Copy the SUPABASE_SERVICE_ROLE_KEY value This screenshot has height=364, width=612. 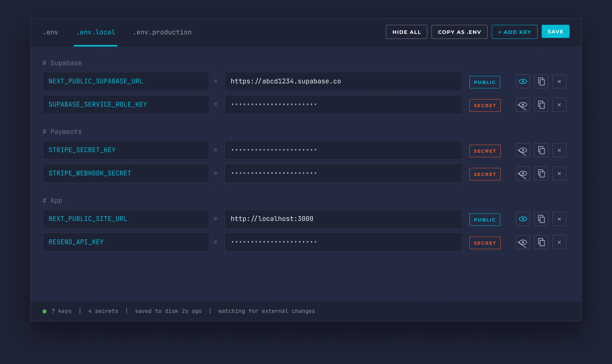pos(541,105)
